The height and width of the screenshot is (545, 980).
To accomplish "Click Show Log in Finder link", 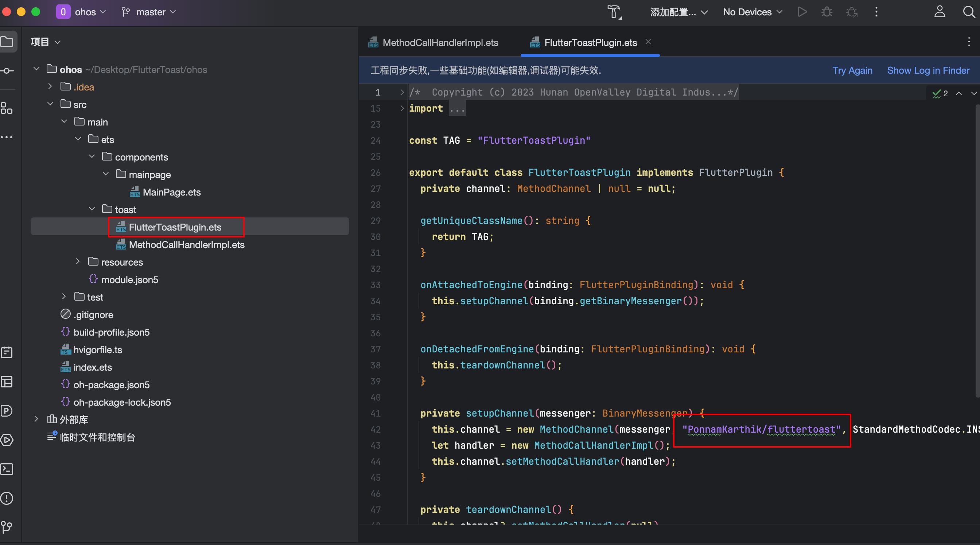I will (928, 70).
